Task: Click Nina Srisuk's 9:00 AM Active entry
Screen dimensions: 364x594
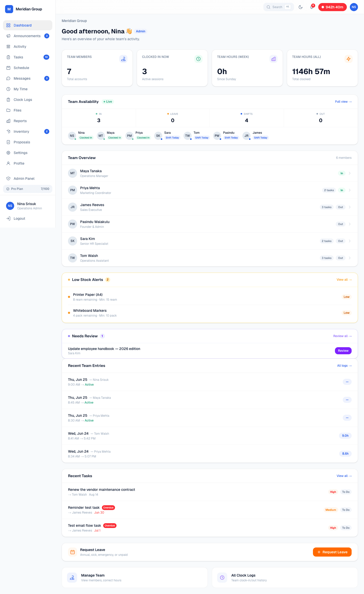Action: 210,382
